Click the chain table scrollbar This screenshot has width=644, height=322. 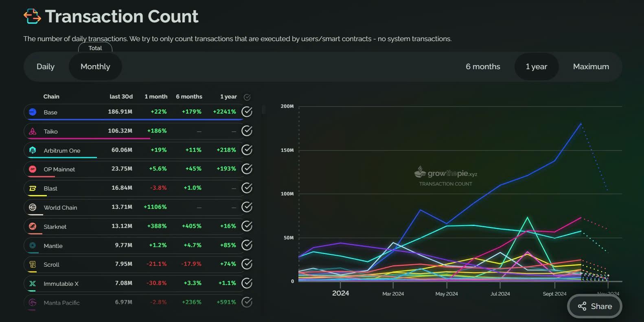(x=264, y=110)
